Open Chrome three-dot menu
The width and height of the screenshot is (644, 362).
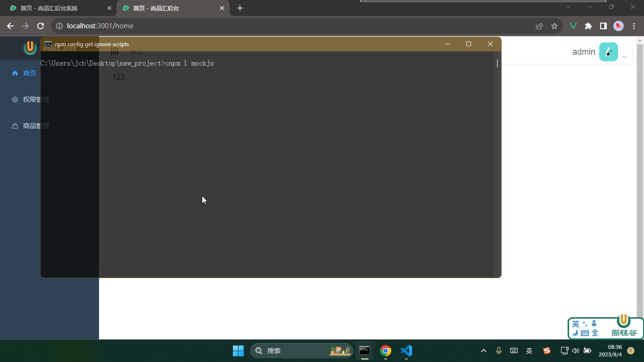[633, 26]
